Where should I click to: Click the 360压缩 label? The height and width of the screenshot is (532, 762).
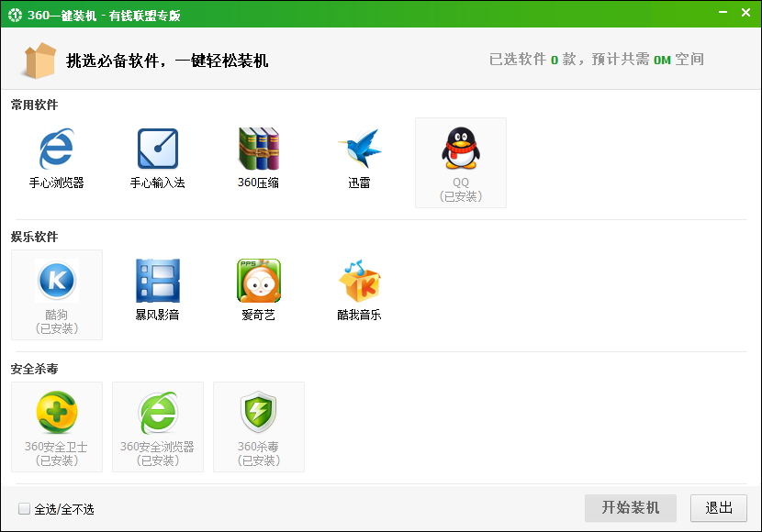click(259, 183)
